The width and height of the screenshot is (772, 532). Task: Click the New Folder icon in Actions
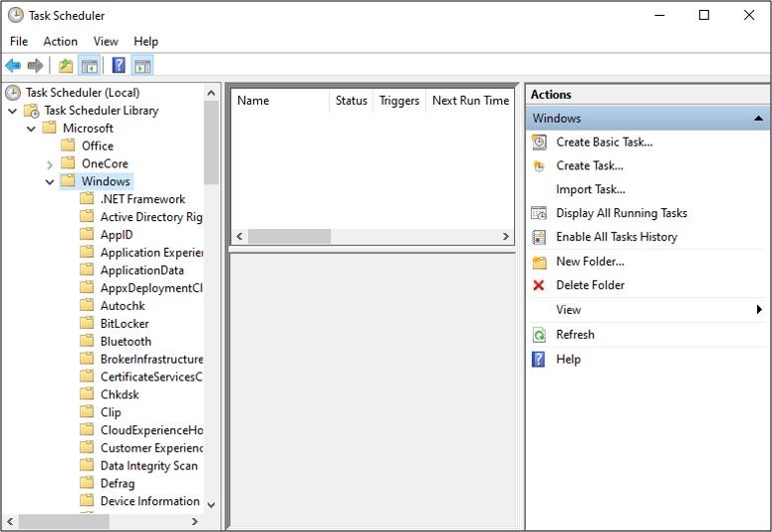tap(539, 262)
